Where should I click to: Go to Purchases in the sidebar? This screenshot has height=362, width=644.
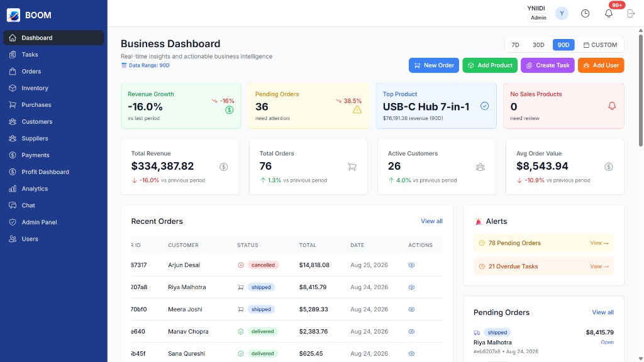pyautogui.click(x=53, y=105)
